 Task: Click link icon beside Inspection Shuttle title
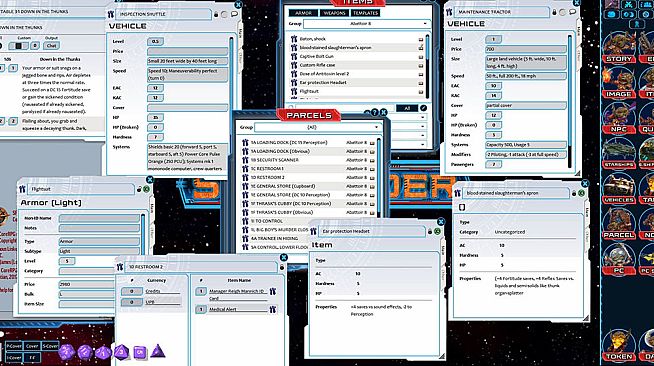tap(111, 15)
